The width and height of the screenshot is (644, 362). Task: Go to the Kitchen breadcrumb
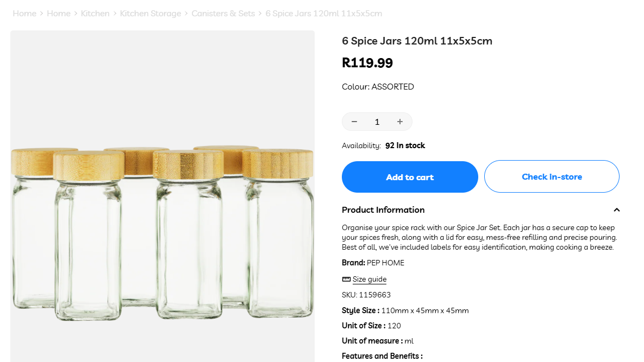[95, 14]
